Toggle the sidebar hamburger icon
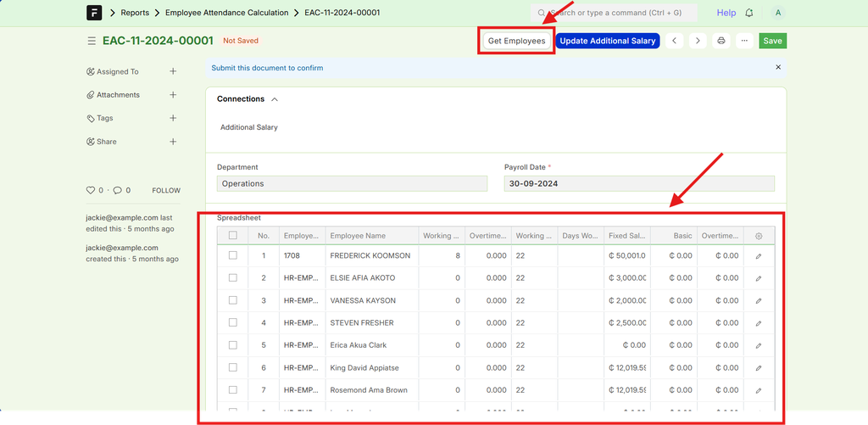 [x=92, y=41]
